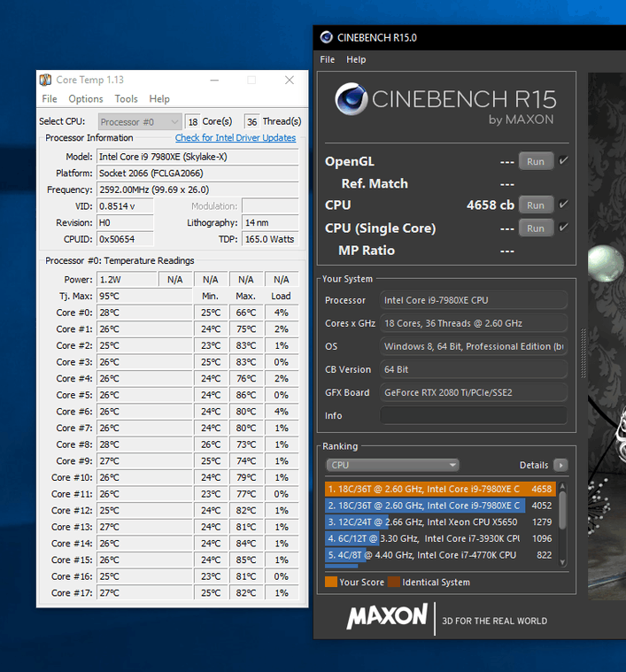Click Check for Intel Driver Updates link
This screenshot has width=626, height=672.
(x=236, y=137)
